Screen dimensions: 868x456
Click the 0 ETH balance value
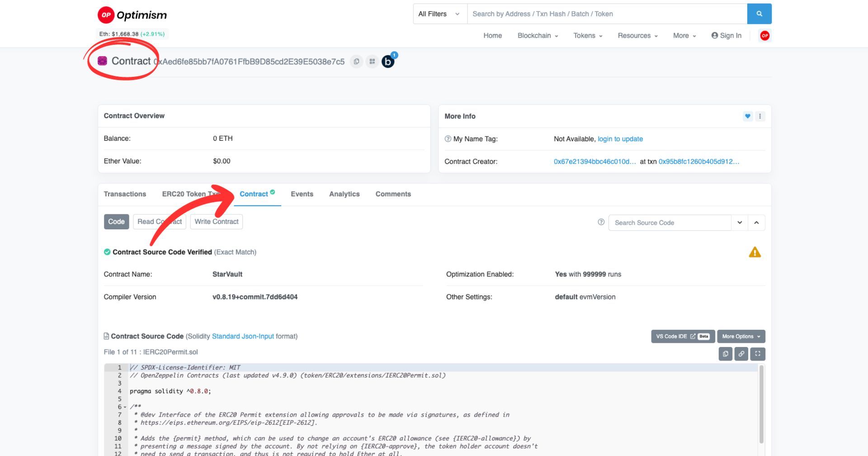coord(223,138)
